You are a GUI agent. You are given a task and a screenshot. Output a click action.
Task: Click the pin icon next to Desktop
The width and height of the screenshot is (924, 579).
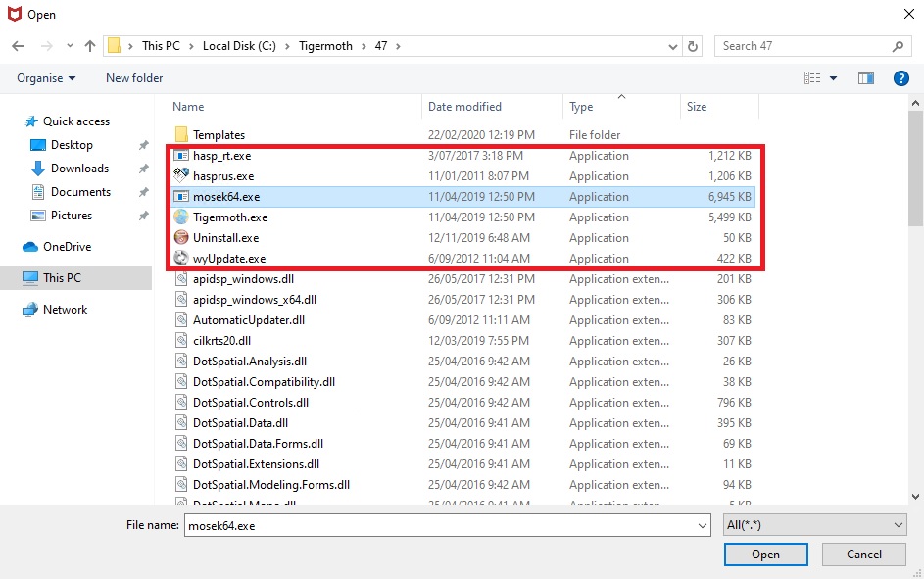click(x=143, y=145)
